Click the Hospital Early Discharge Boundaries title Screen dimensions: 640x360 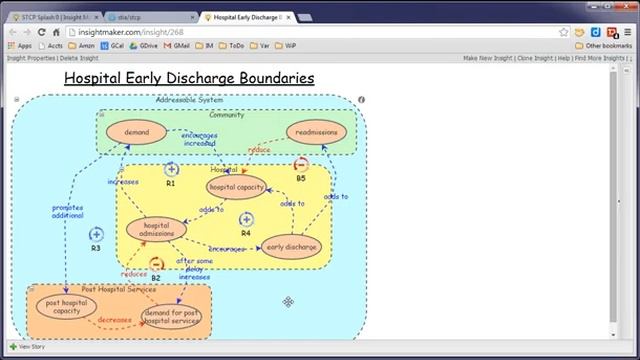pos(189,78)
